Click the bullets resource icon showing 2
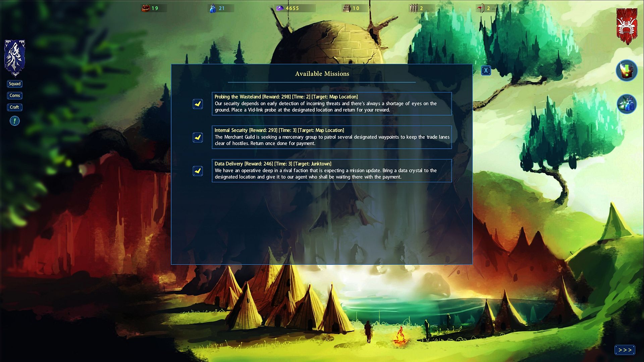This screenshot has width=644, height=362. pyautogui.click(x=414, y=8)
